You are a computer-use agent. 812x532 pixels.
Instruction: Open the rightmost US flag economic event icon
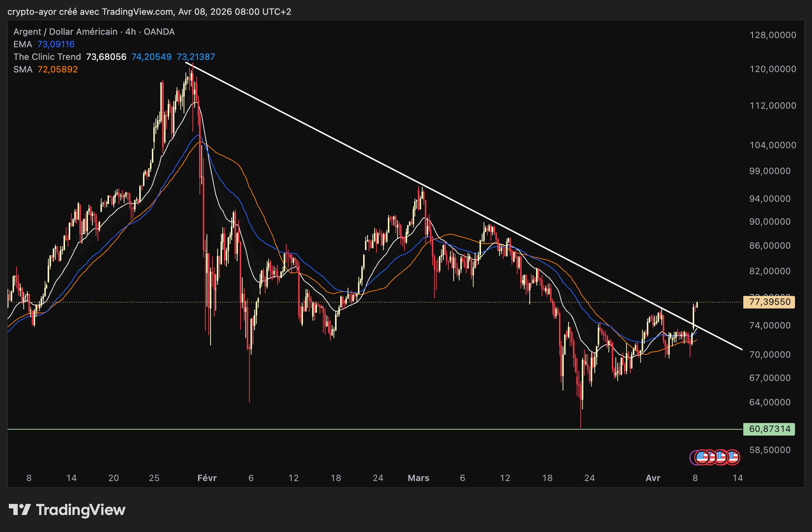pos(733,457)
